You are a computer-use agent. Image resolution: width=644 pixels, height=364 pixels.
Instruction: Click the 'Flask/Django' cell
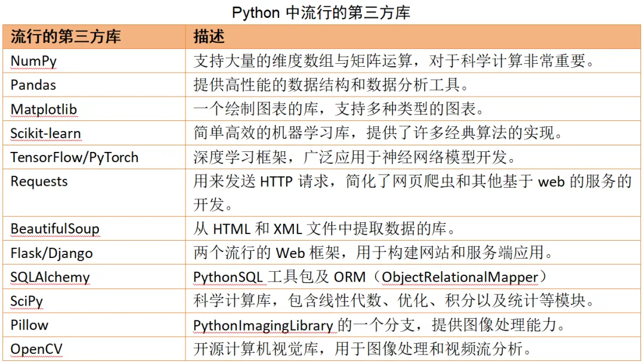94,253
